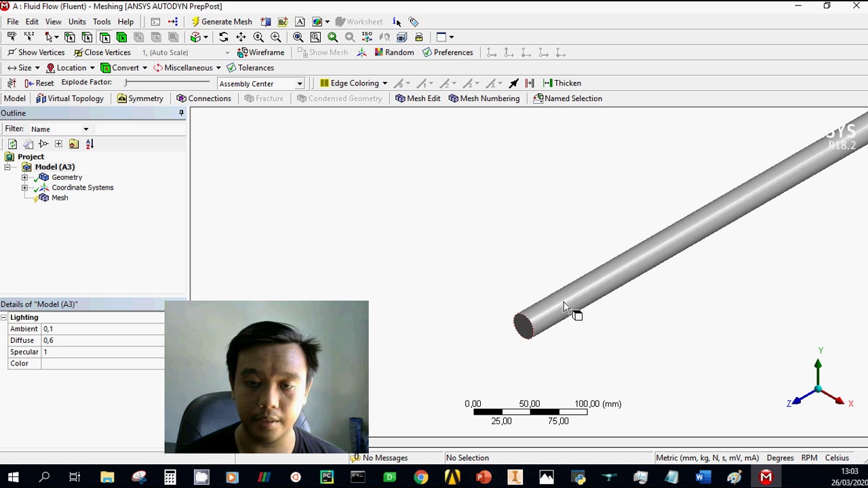Click the Named Selection button
The width and height of the screenshot is (868, 488).
click(568, 98)
